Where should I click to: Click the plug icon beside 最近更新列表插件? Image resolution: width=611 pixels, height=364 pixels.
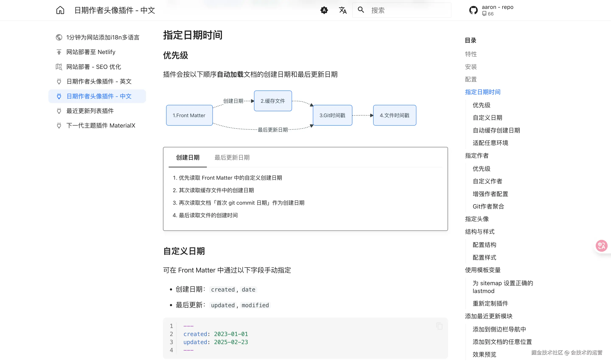tap(59, 111)
